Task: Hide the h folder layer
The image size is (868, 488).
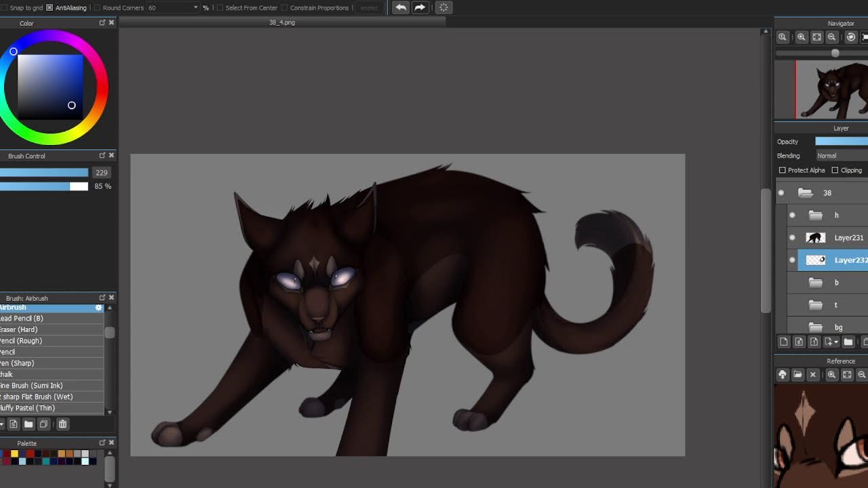Action: 792,216
